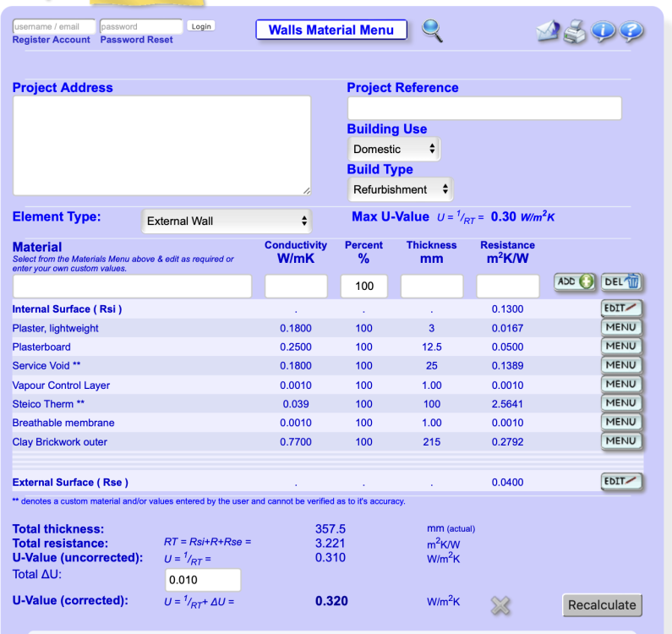
Task: Click EDIT for Internal Surface Rsi
Action: point(621,309)
